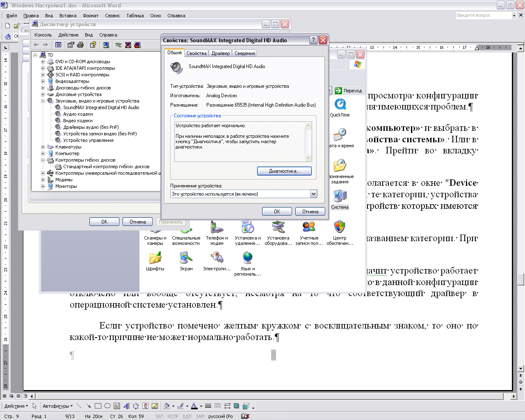Open Шрифты icon in Control Panel
The height and width of the screenshot is (420, 525).
(x=155, y=261)
